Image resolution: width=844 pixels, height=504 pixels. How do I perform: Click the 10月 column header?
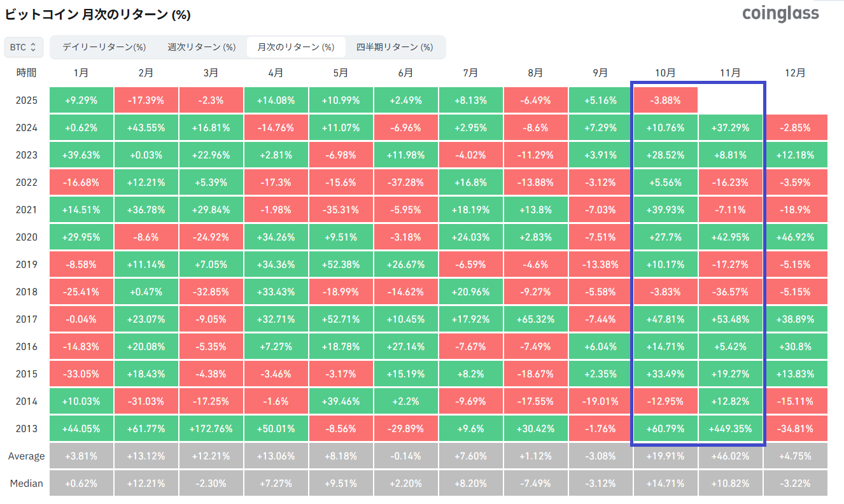point(665,73)
